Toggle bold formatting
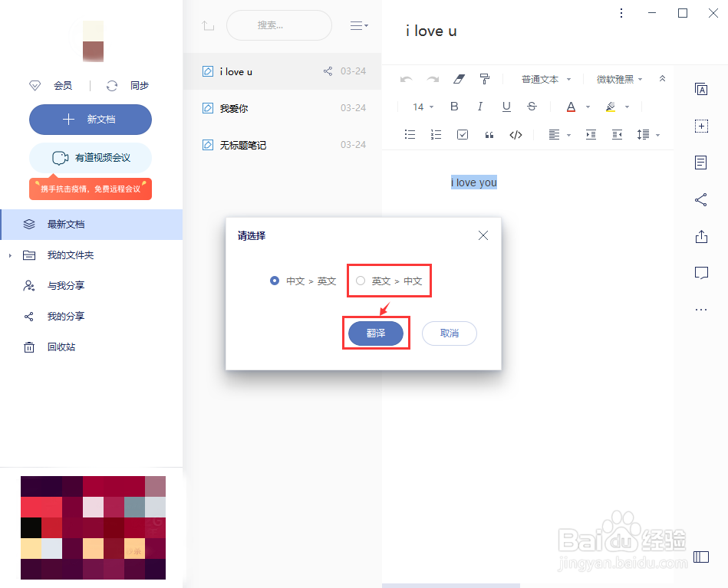 coord(454,107)
